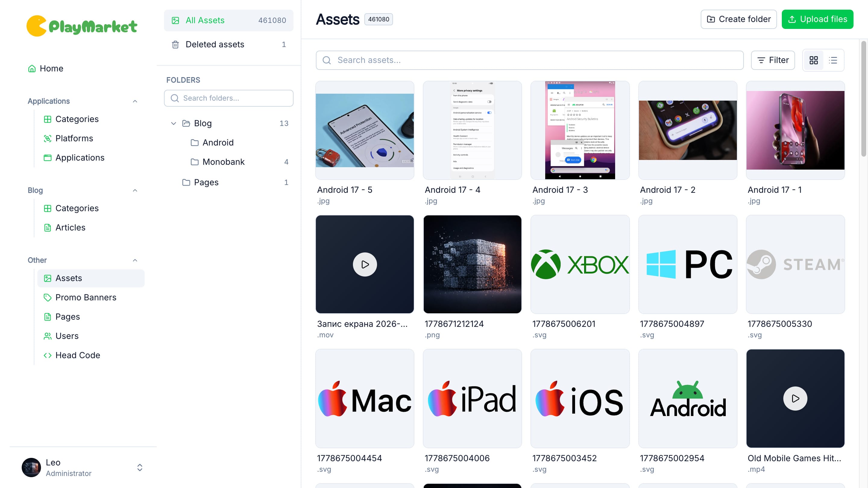This screenshot has width=868, height=488.
Task: Select the All Assets filter
Action: point(228,20)
